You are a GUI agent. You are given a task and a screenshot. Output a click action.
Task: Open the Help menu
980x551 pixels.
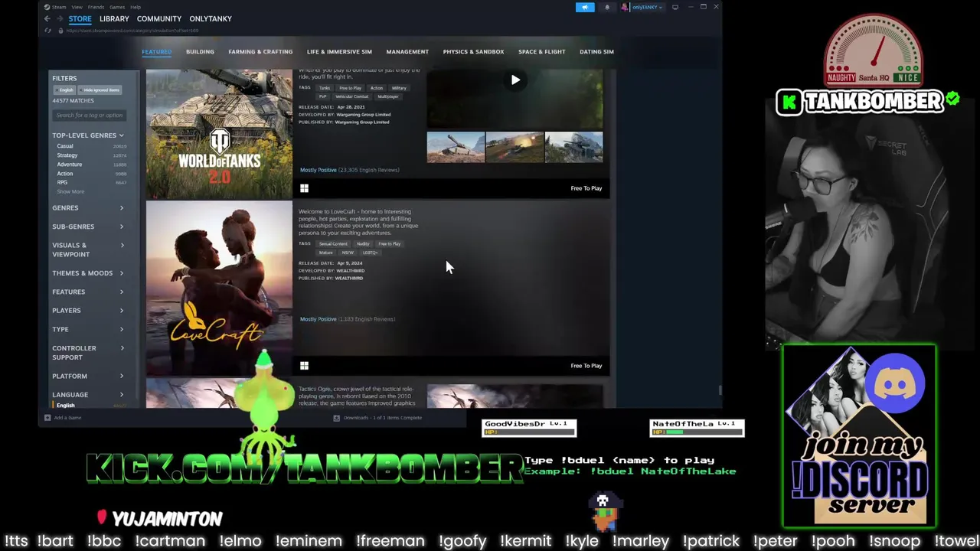(136, 7)
